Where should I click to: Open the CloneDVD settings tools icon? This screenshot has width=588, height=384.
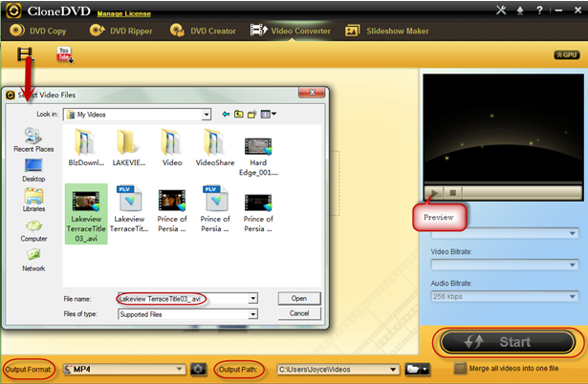pyautogui.click(x=501, y=11)
